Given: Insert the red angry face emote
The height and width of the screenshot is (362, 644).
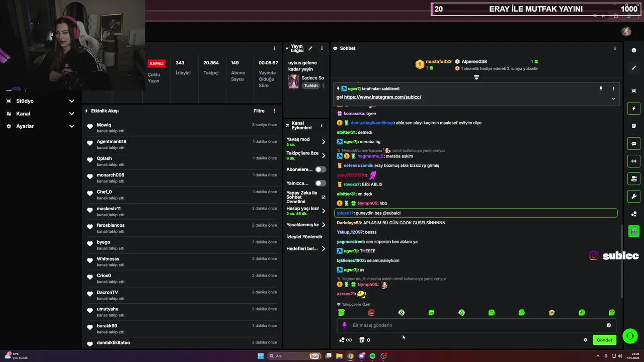Looking at the screenshot, I should (x=371, y=313).
